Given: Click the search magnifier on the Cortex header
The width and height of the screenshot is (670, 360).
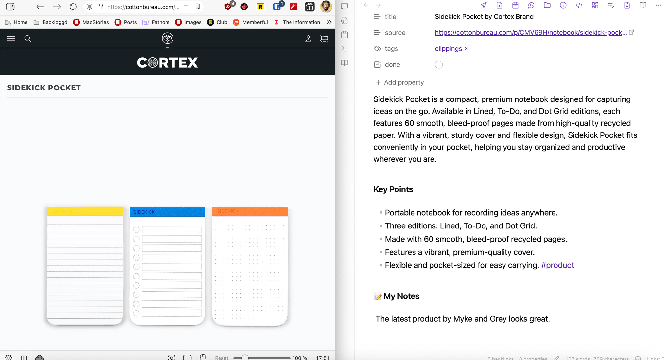Looking at the screenshot, I should 28,39.
